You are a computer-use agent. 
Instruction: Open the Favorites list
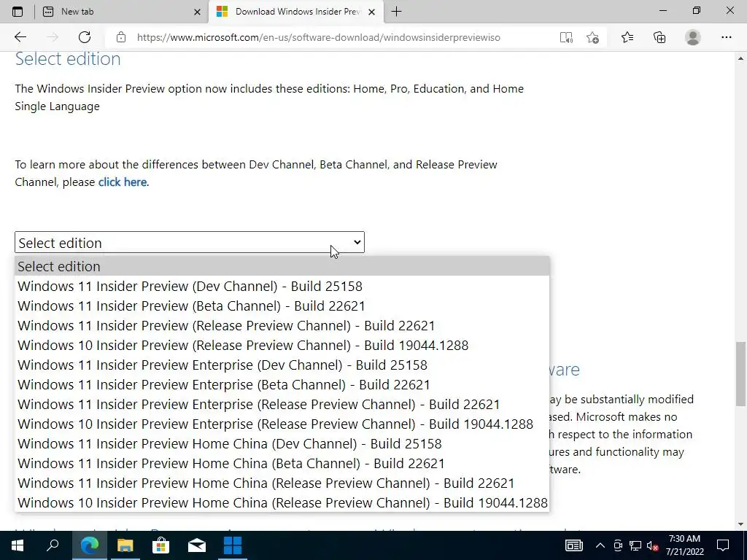[627, 37]
